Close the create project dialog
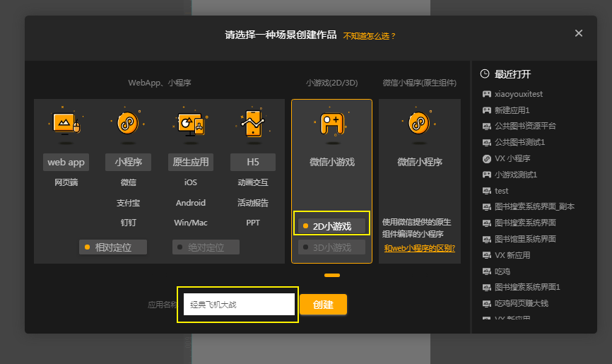 [x=579, y=33]
